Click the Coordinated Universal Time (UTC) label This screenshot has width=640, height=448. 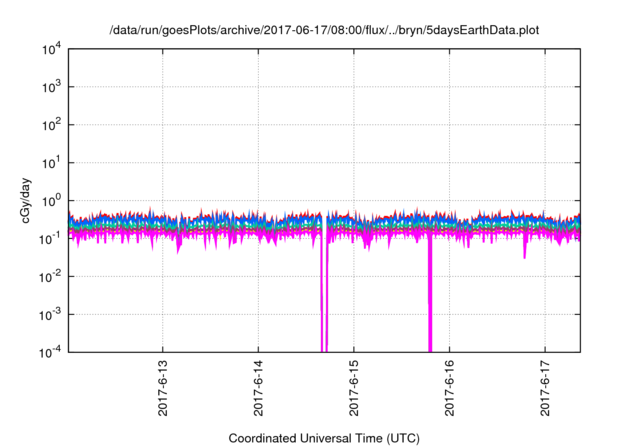(x=324, y=438)
